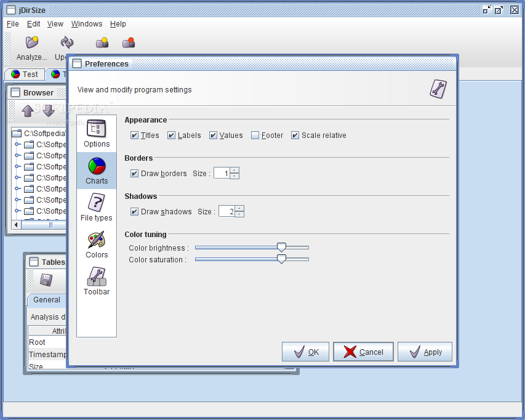The height and width of the screenshot is (420, 525).
Task: Click the Browser horizontal scrollbar left arrow
Action: (17, 225)
